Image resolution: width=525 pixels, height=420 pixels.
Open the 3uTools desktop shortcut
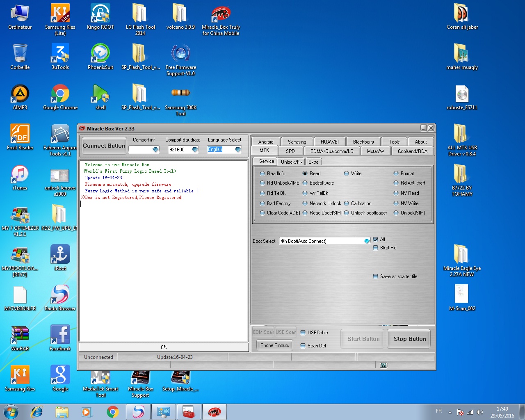(60, 57)
